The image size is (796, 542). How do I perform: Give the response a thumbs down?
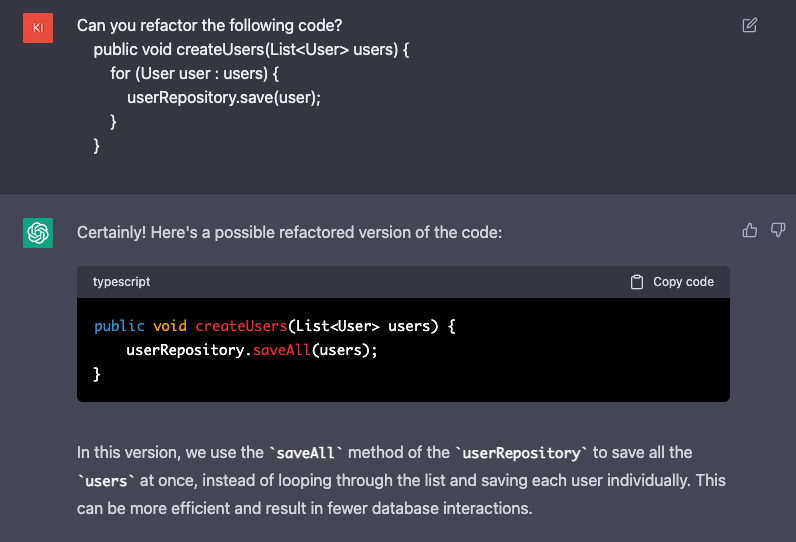[x=778, y=230]
